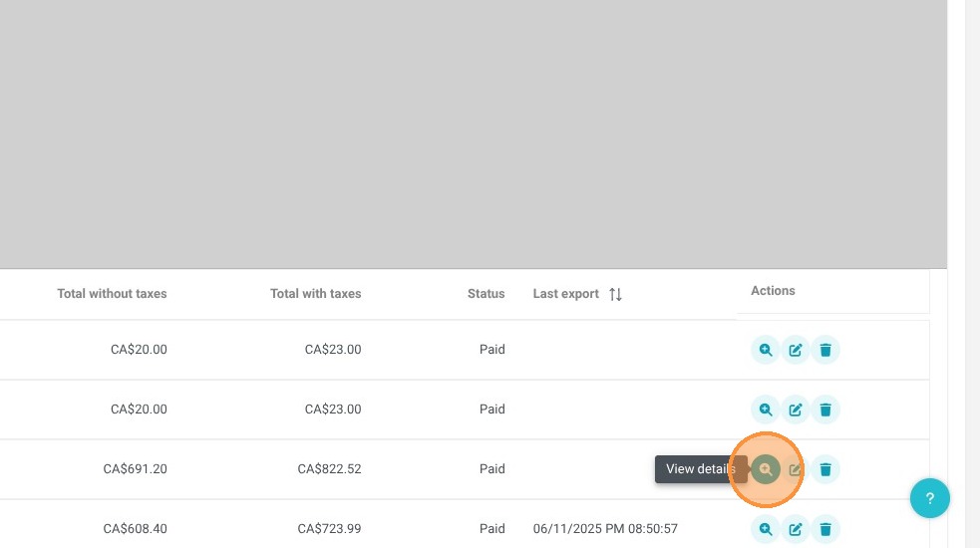Click Paid status in CA$723.99 row
This screenshot has height=548, width=980.
(x=491, y=529)
